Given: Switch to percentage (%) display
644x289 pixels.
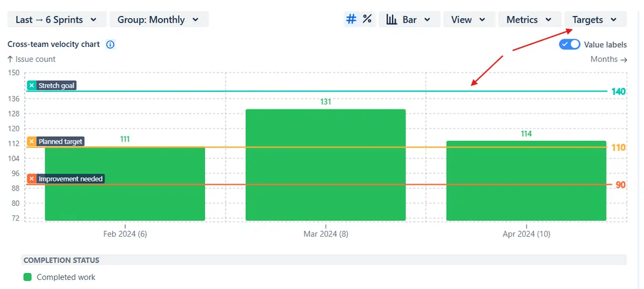Looking at the screenshot, I should pos(367,19).
